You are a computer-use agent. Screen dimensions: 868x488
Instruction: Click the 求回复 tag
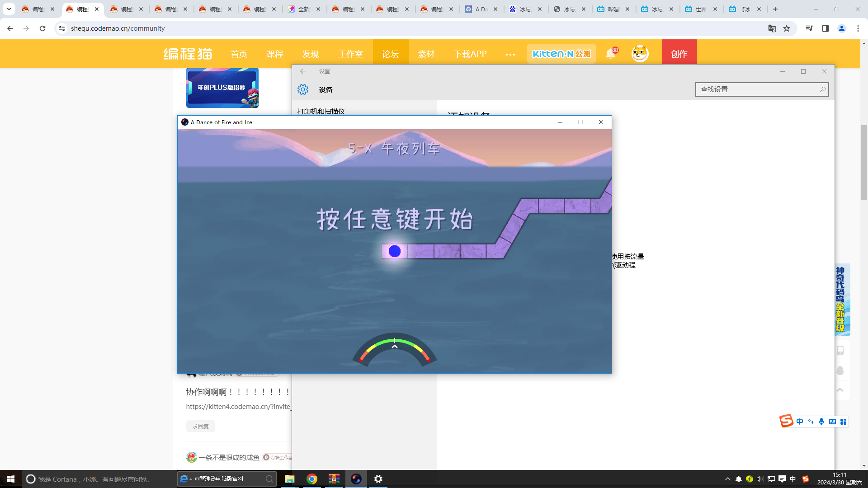pyautogui.click(x=201, y=426)
